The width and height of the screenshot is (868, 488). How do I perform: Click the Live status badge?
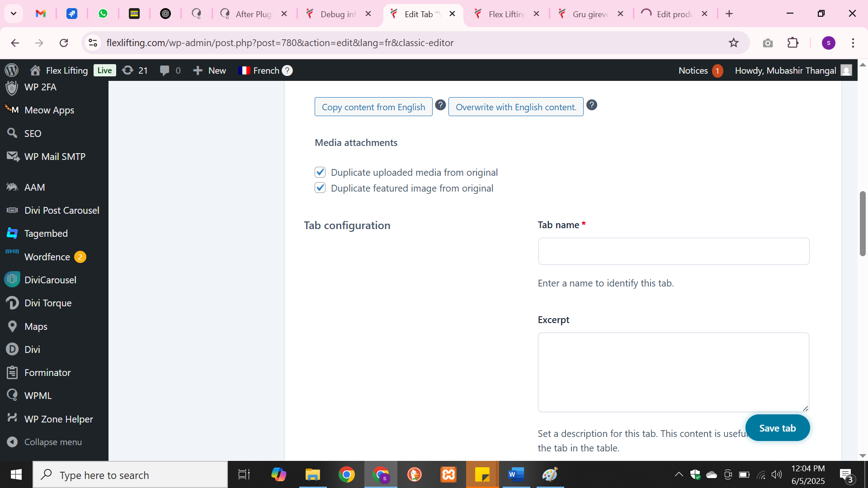point(104,70)
